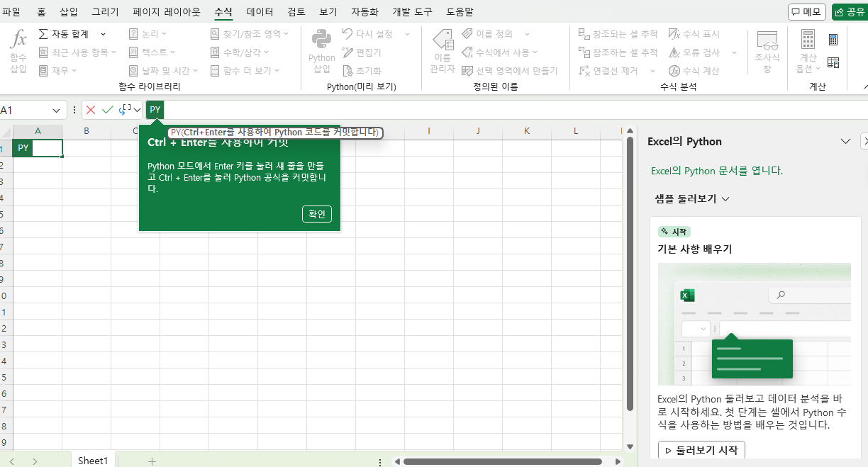The height and width of the screenshot is (467, 868).
Task: Open the 조사식 창 watch window
Action: tap(767, 52)
